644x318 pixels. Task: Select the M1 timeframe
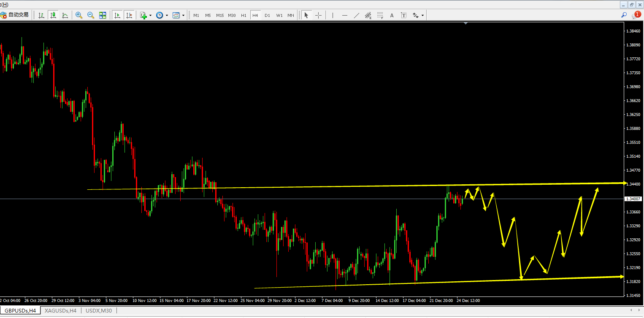(196, 15)
